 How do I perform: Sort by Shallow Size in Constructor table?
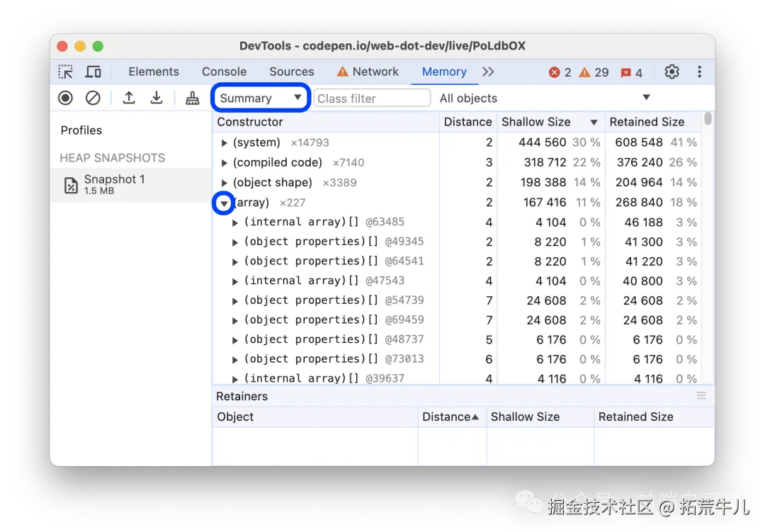click(551, 122)
